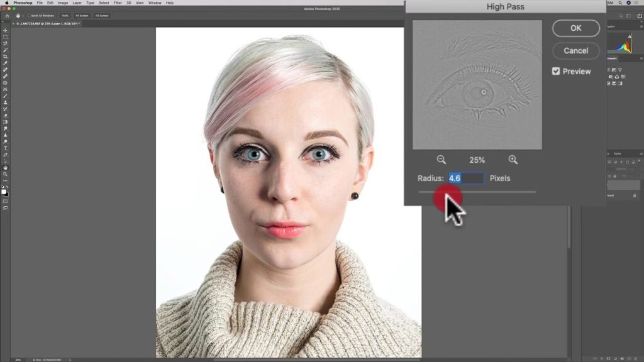
Task: Click the Radius value input field
Action: coord(466,178)
